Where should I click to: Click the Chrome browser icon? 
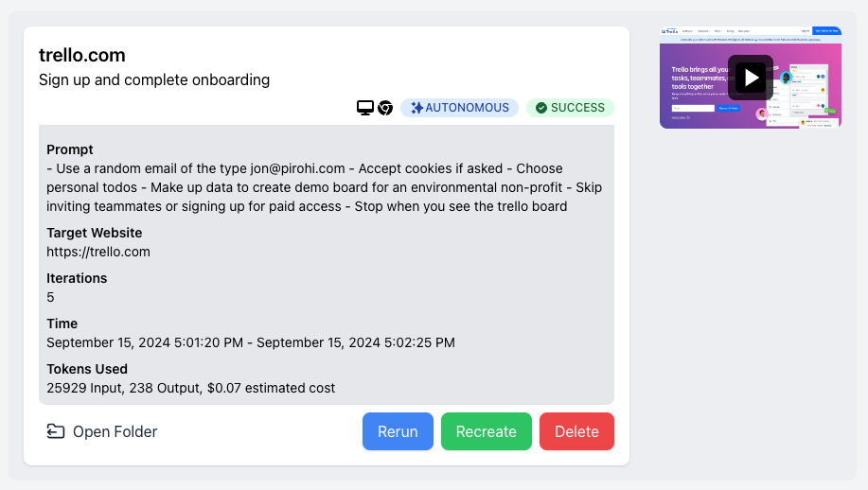[x=385, y=108]
